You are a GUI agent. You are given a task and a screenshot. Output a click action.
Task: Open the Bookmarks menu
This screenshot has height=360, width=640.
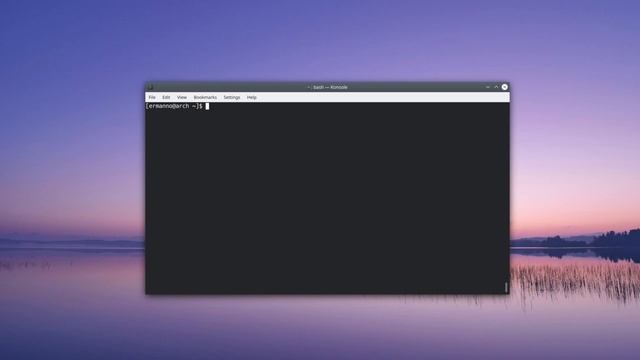tap(205, 98)
